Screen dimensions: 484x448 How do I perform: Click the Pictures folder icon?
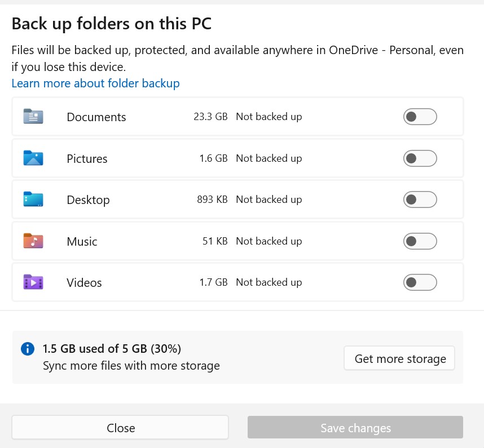pyautogui.click(x=33, y=158)
